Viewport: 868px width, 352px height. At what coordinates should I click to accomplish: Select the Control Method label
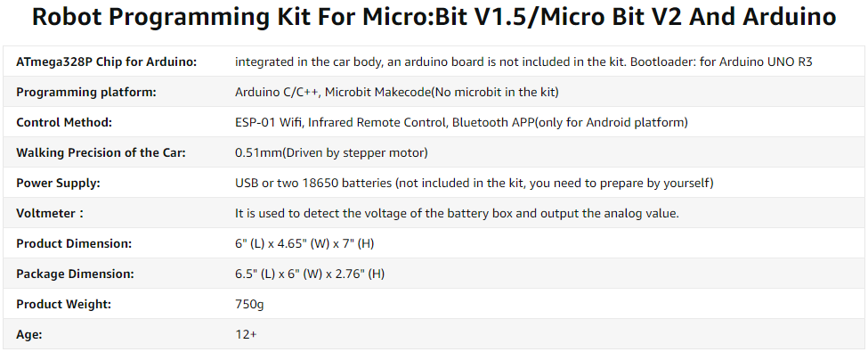coord(64,122)
